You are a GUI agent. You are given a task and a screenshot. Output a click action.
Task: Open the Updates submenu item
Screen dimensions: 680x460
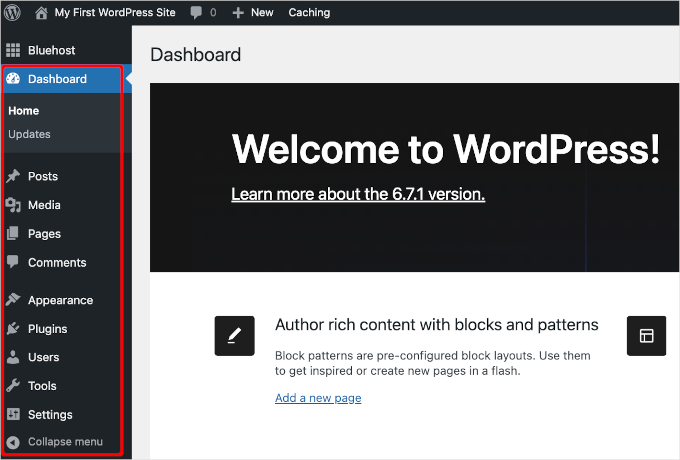tap(29, 134)
